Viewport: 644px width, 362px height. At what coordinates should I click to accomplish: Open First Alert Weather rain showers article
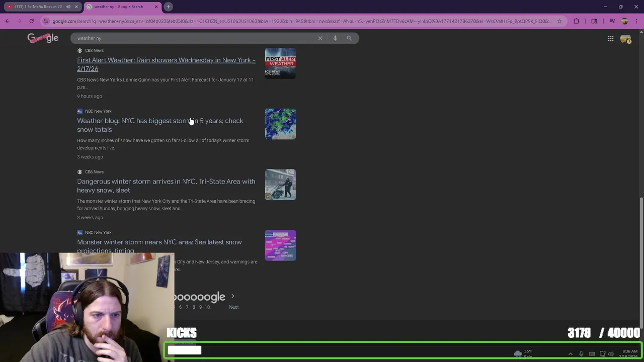166,64
